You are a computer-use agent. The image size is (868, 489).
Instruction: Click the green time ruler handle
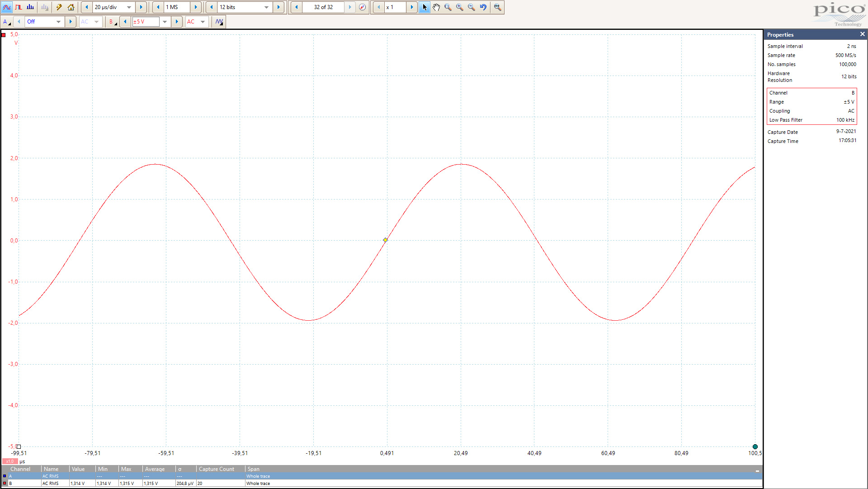click(x=755, y=447)
